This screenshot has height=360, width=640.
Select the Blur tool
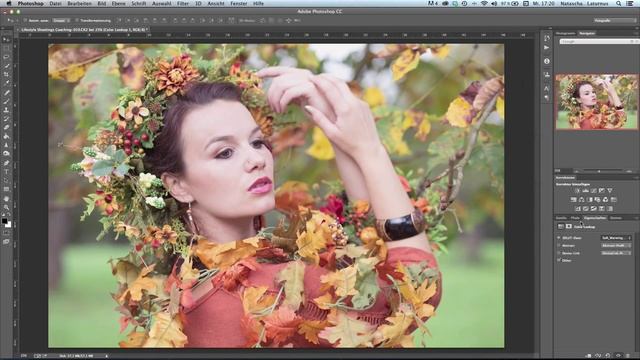click(x=6, y=144)
